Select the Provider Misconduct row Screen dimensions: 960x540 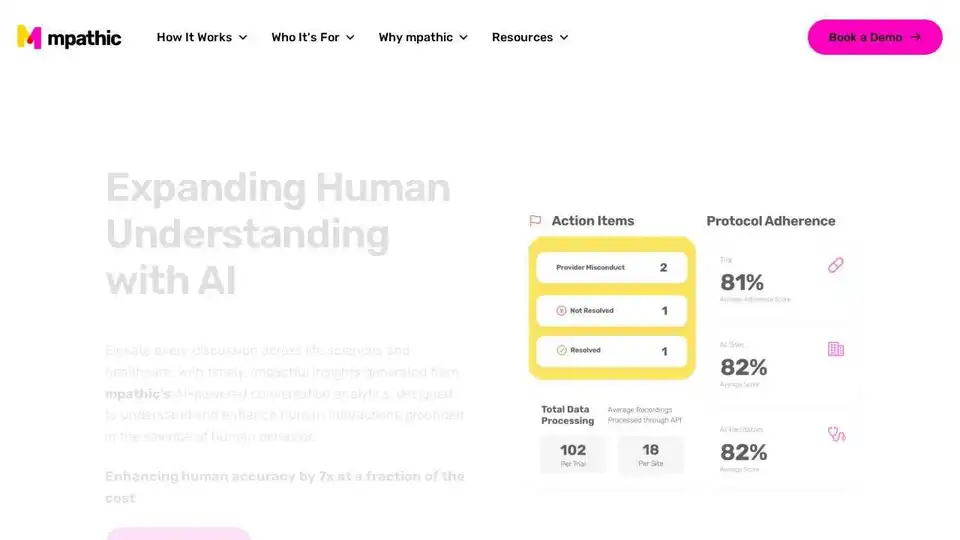pyautogui.click(x=612, y=268)
